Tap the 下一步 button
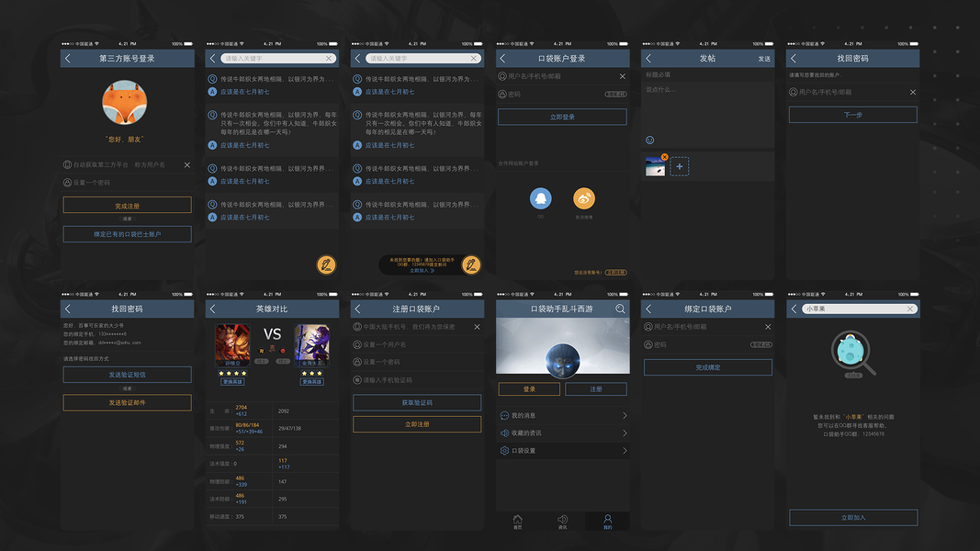The image size is (980, 551). click(853, 115)
